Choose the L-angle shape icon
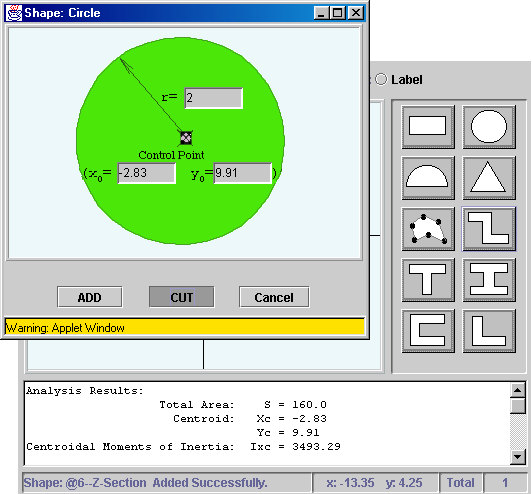This screenshot has width=532, height=494. (489, 331)
